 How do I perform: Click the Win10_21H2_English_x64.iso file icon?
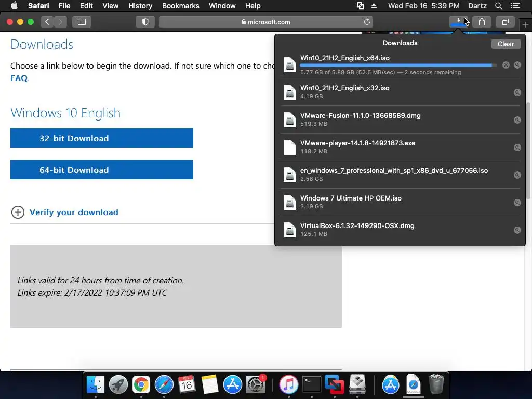289,64
